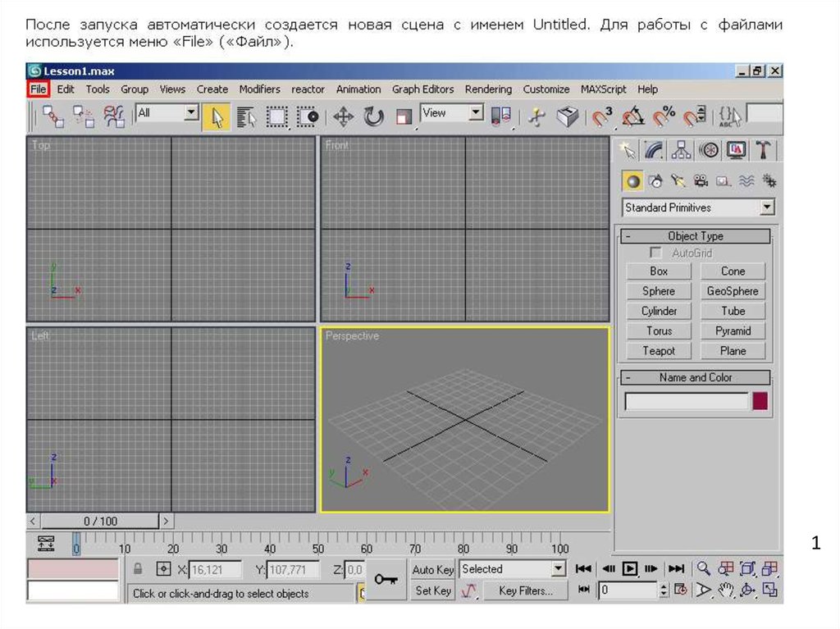Expand the selection filter All dropdown

click(x=191, y=113)
